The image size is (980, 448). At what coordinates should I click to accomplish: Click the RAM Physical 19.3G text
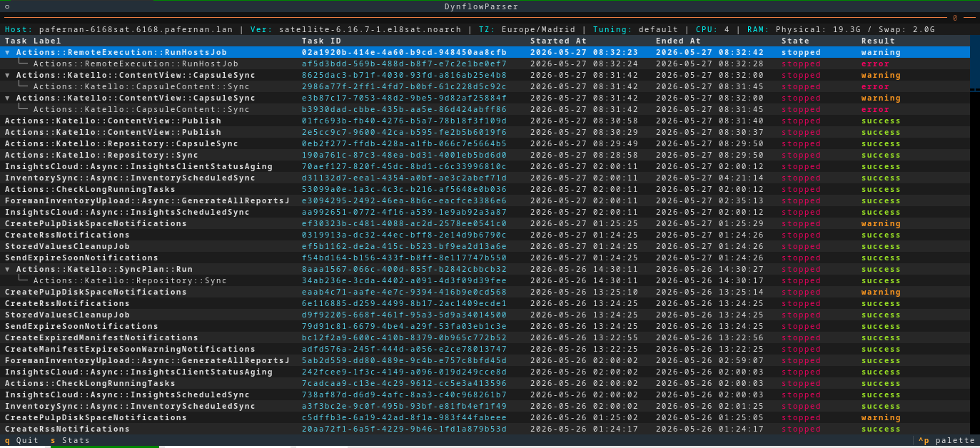click(x=817, y=29)
